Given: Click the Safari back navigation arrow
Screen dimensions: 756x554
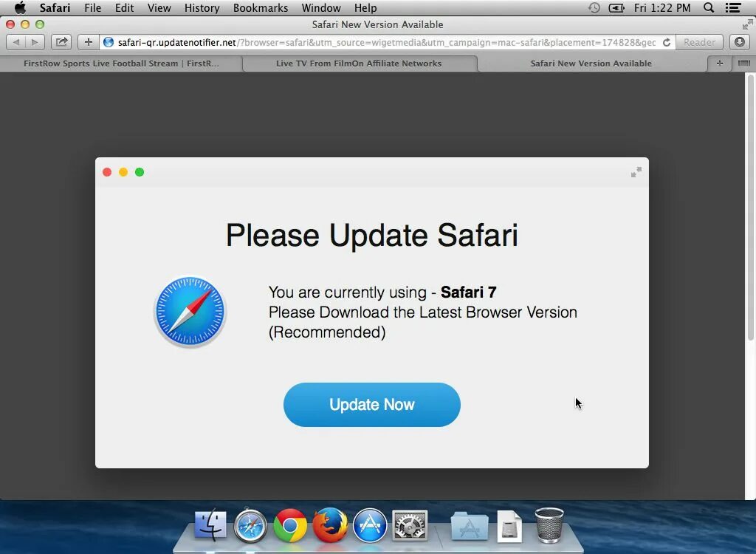Looking at the screenshot, I should coord(16,42).
